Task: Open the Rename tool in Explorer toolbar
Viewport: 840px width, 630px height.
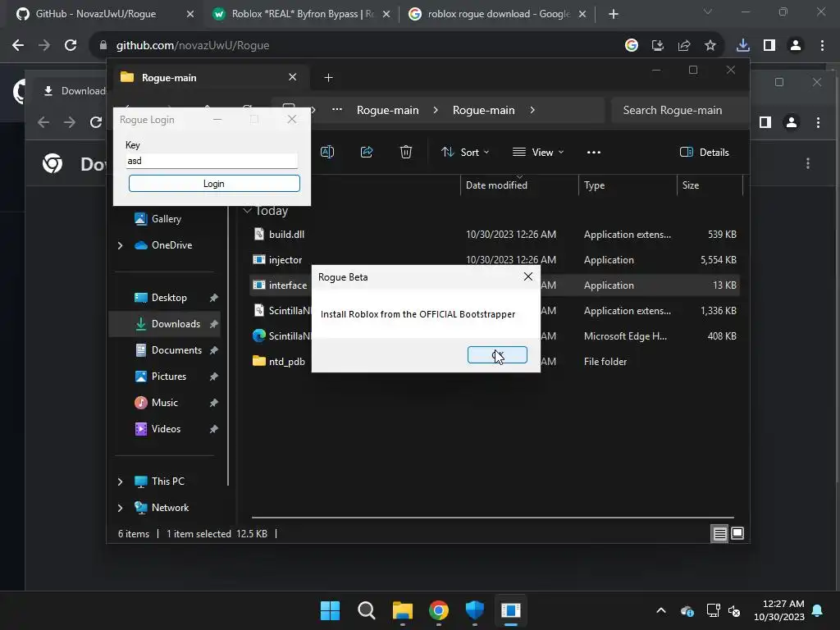Action: click(326, 152)
